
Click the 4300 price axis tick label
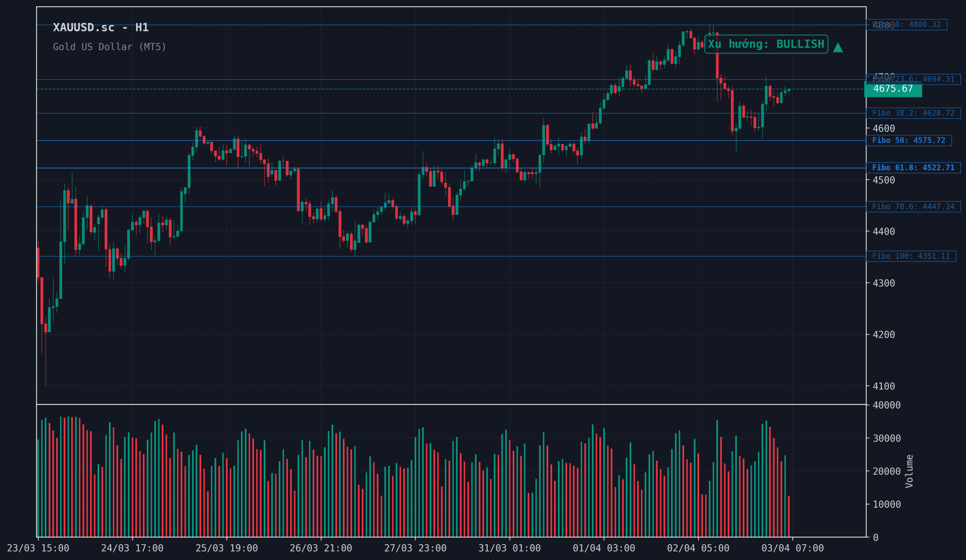(884, 283)
